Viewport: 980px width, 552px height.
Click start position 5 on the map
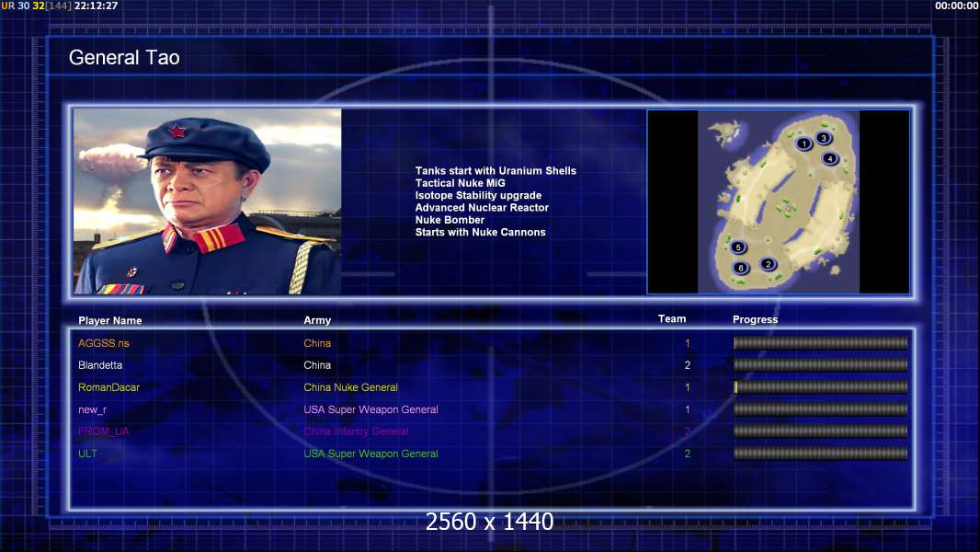(738, 247)
